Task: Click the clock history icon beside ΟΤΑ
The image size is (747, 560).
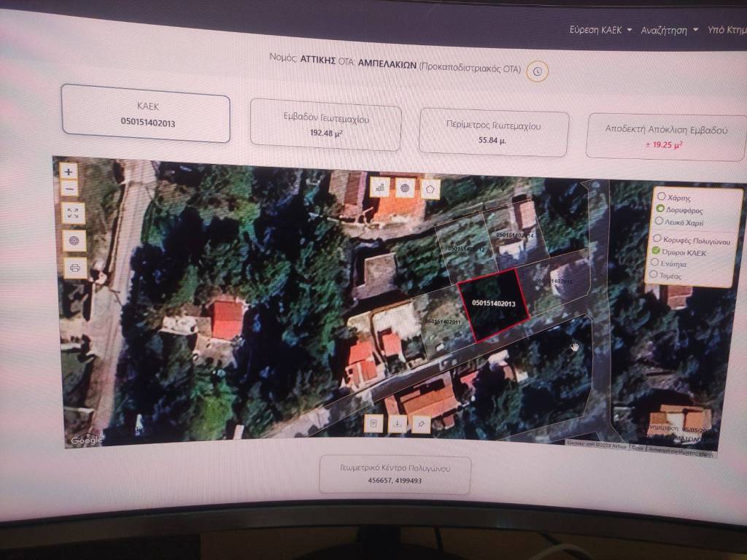Action: coord(538,71)
